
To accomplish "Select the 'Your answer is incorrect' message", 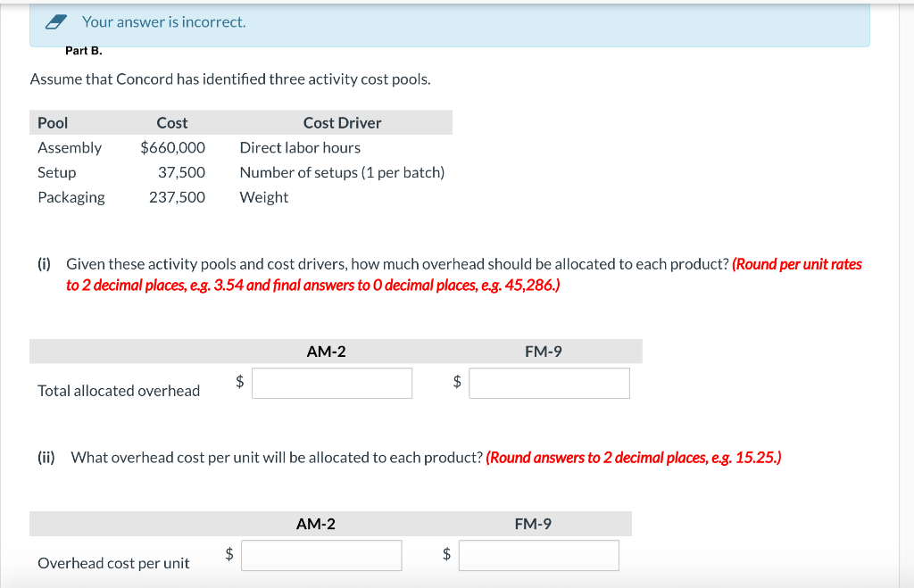I will (163, 21).
